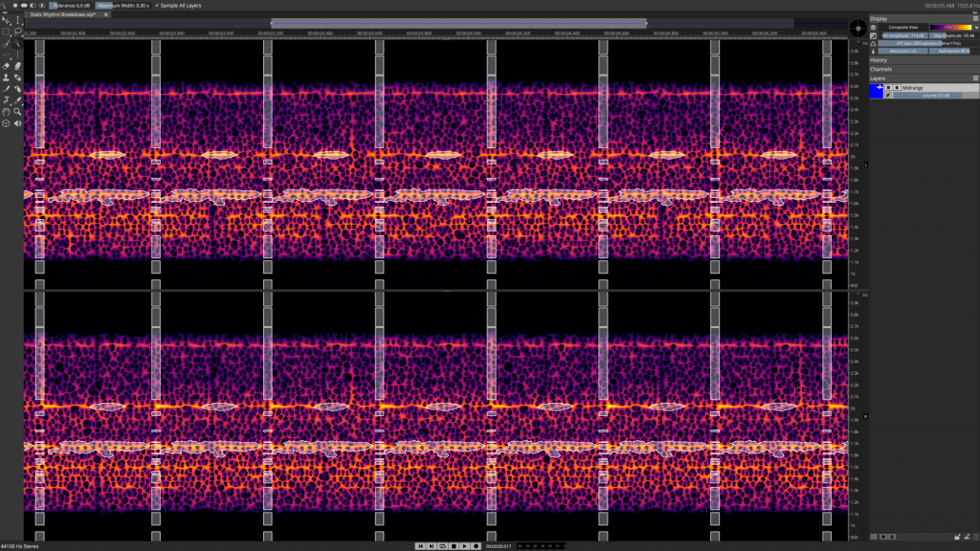
Task: Click the Inferno color gradient swatch
Action: [x=950, y=28]
